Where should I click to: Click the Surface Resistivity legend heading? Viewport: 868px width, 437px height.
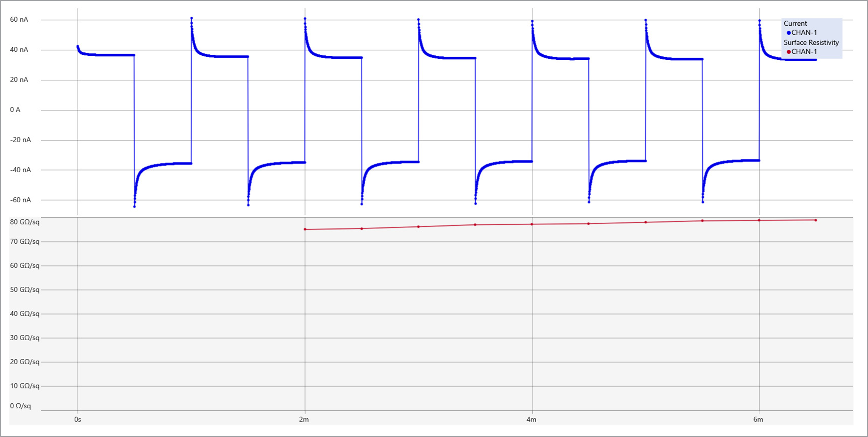tap(811, 42)
